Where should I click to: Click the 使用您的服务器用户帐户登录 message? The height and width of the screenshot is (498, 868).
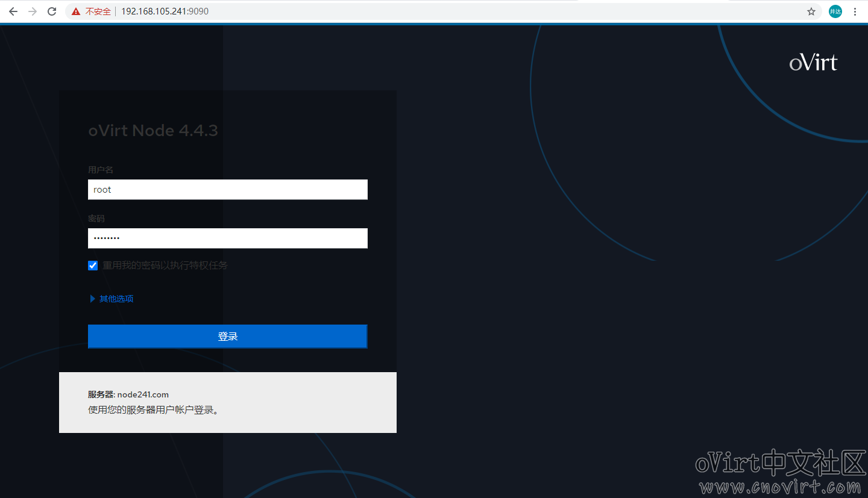pyautogui.click(x=153, y=410)
